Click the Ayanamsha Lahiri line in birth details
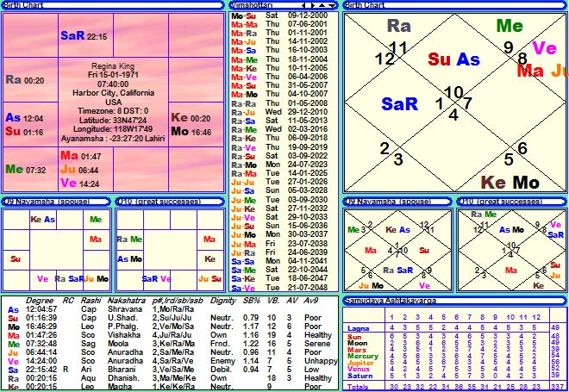The height and width of the screenshot is (392, 569). (113, 139)
